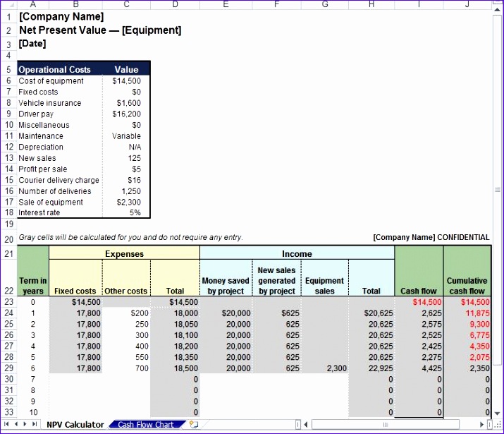Image resolution: width=504 pixels, height=434 pixels.
Task: Select Interest rate value 5%
Action: click(126, 212)
